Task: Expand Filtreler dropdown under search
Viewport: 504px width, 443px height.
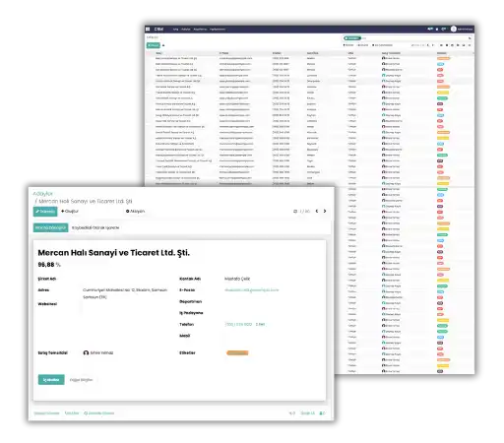Action: [x=348, y=45]
